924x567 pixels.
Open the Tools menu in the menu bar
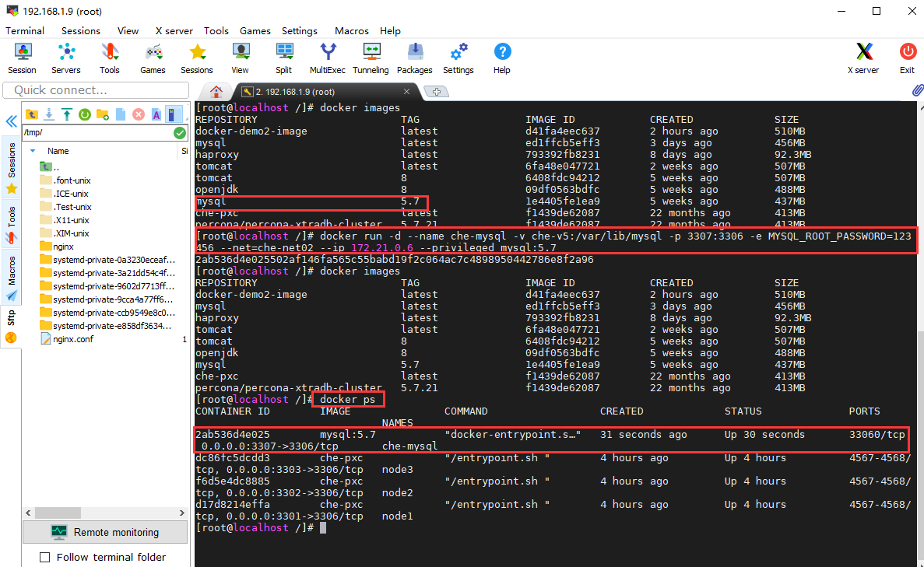(x=216, y=30)
